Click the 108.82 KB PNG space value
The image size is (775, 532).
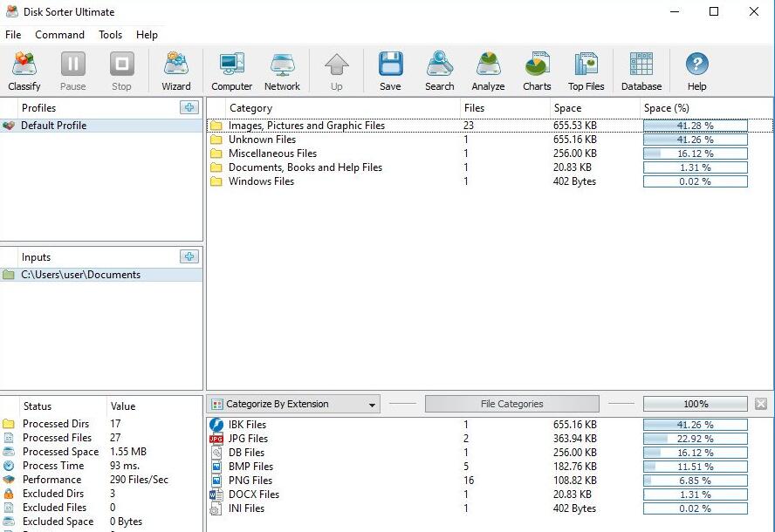(x=575, y=481)
